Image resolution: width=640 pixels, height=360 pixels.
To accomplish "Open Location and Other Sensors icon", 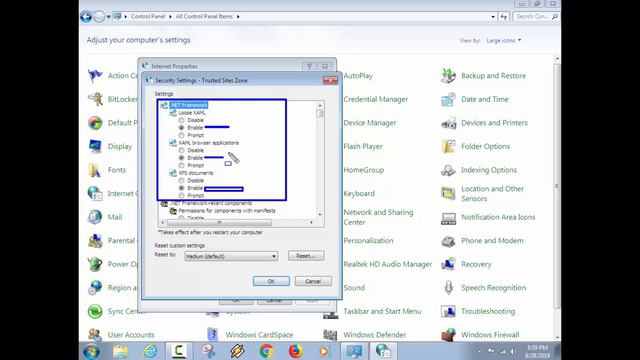I will 449,193.
